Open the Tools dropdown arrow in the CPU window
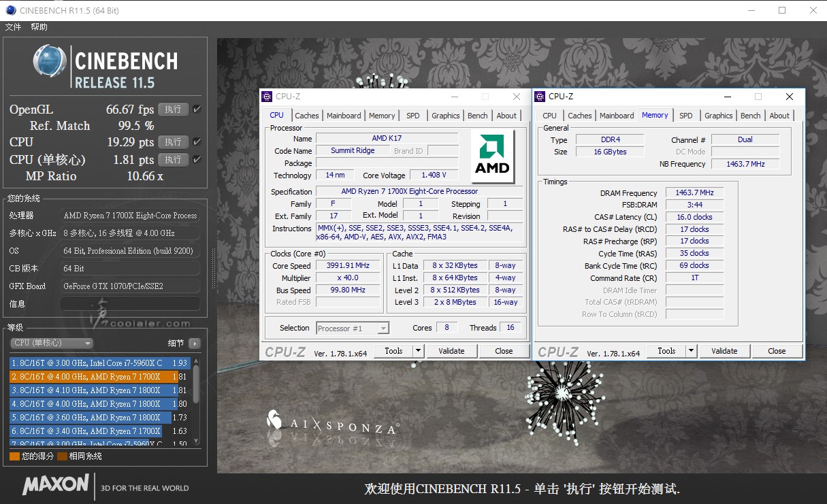Screen dimensions: 827x504 point(418,351)
